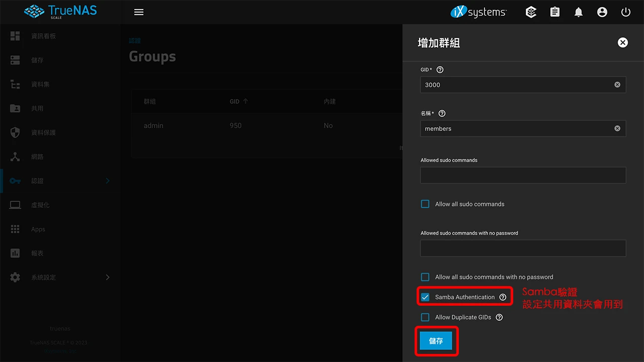The height and width of the screenshot is (362, 644).
Task: Click the 儲存 save button
Action: click(436, 341)
